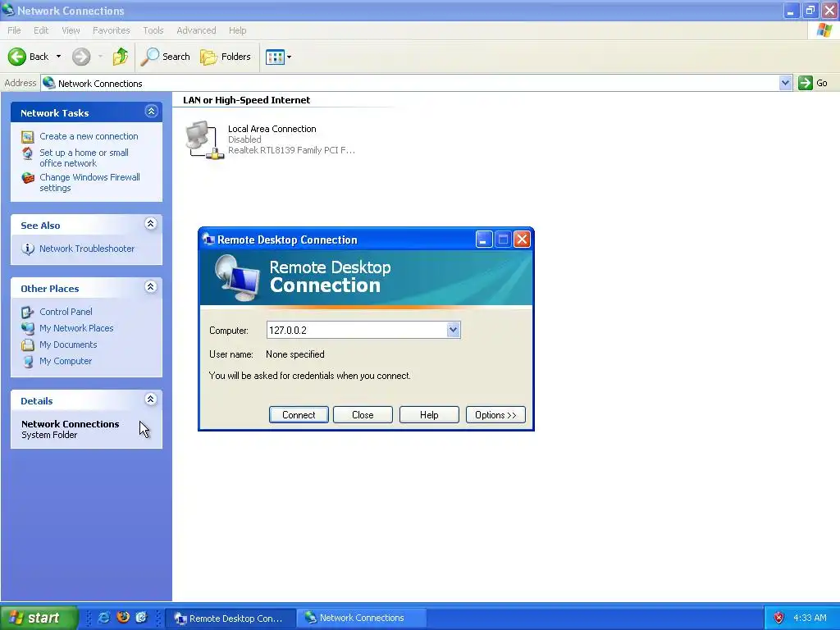This screenshot has width=840, height=630.
Task: Open My Network Places link
Action: coord(76,328)
